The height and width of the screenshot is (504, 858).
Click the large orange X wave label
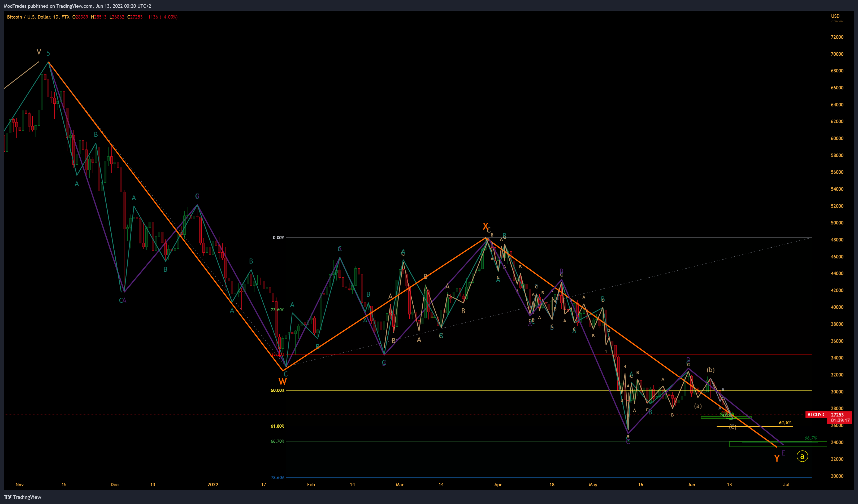[486, 226]
